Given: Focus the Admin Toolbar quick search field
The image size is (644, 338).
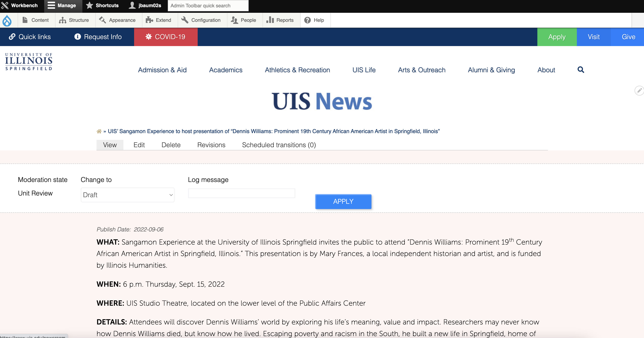Looking at the screenshot, I should point(208,5).
